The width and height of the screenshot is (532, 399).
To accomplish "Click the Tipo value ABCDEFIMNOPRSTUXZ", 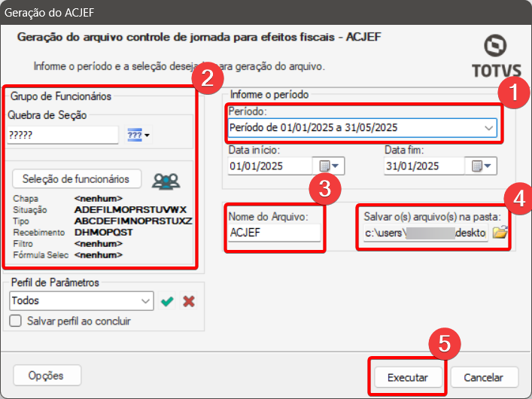I will click(x=133, y=221).
